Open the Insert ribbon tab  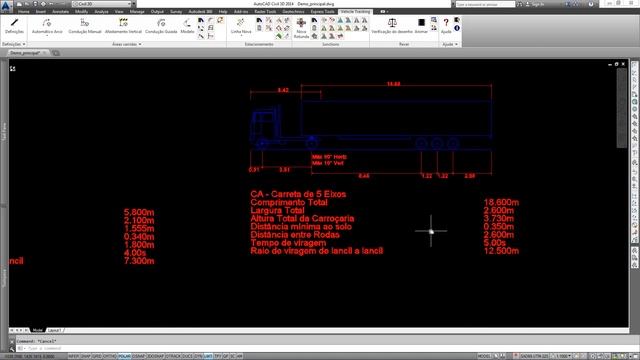(41, 11)
